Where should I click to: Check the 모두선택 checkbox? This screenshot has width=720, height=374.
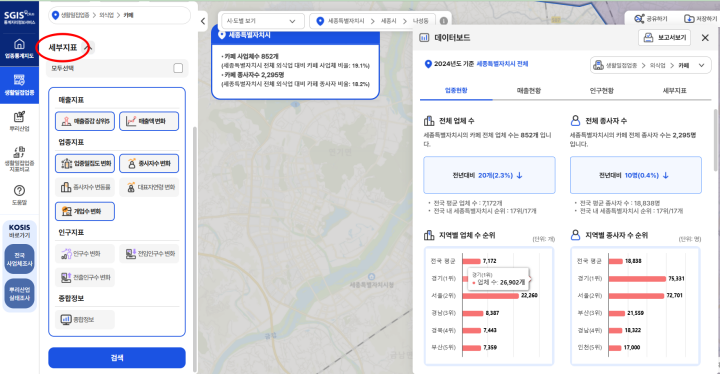tap(178, 68)
